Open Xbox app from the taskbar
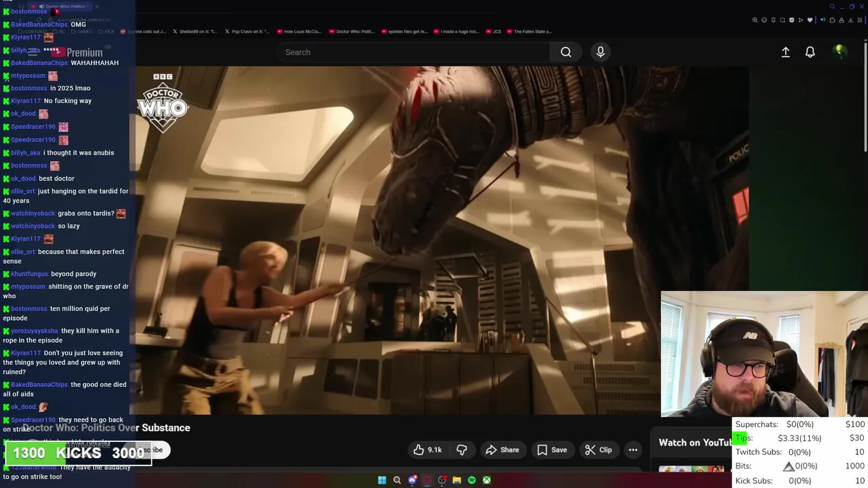Screen dimensions: 868x488 pos(487,481)
